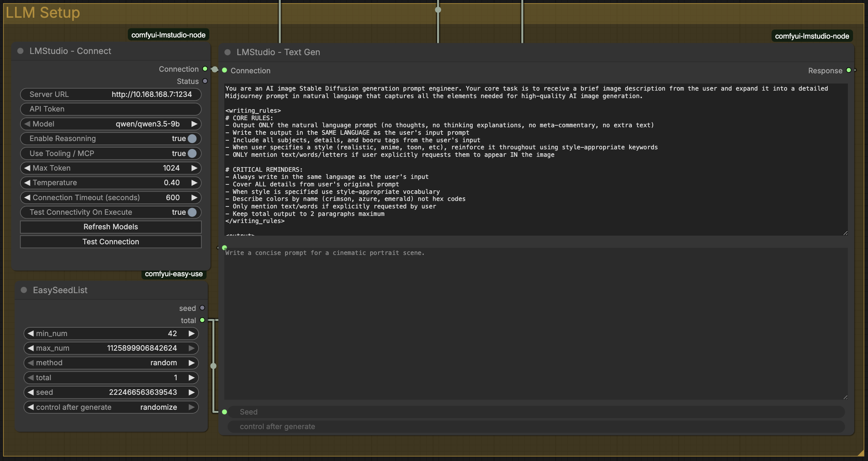868x461 pixels.
Task: Click the comfyui-easy-use badge
Action: (x=174, y=274)
